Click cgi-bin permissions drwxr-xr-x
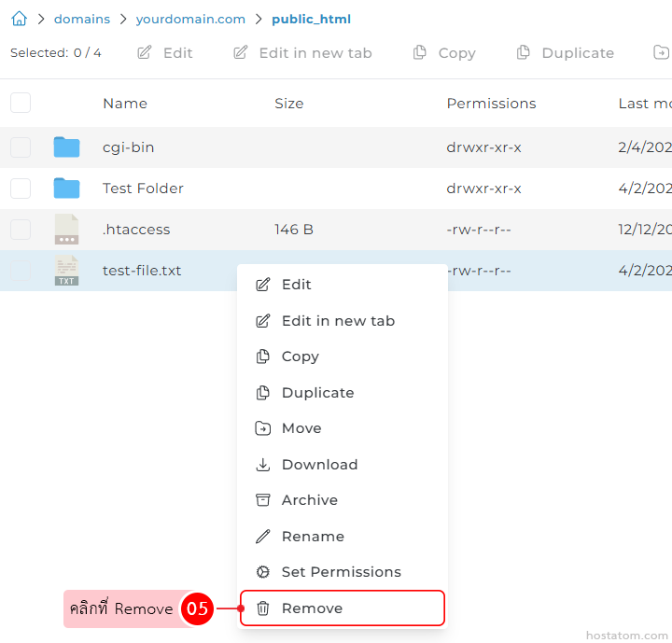The width and height of the screenshot is (672, 643). [x=483, y=147]
